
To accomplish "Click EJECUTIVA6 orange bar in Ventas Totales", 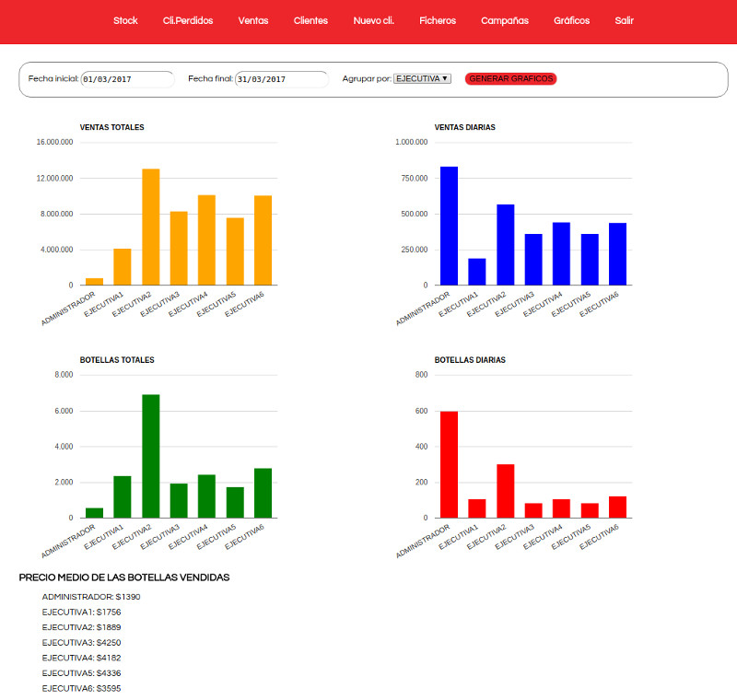I will (263, 239).
